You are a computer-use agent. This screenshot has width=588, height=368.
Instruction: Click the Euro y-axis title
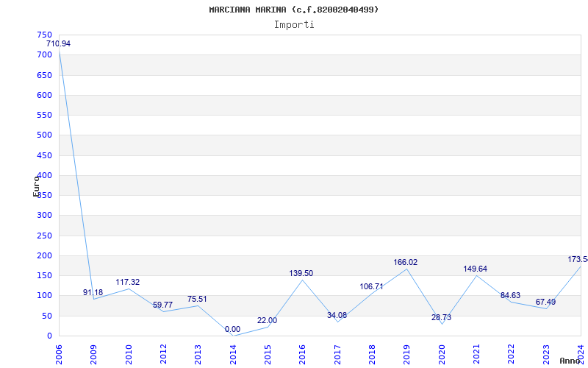[36, 186]
